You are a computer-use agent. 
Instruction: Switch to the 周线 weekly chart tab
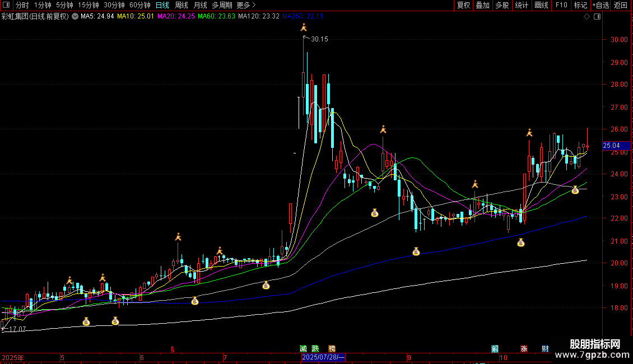pyautogui.click(x=181, y=5)
